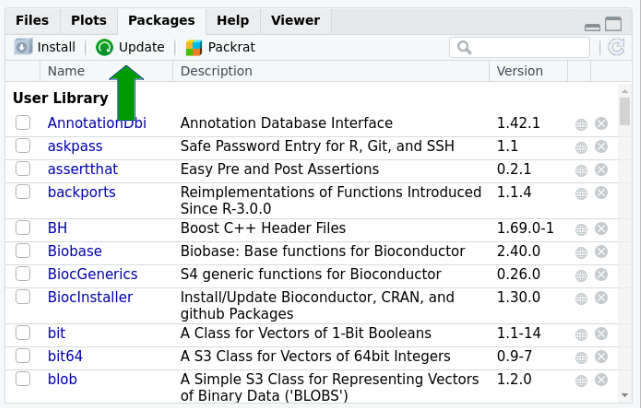Image resolution: width=641 pixels, height=408 pixels.
Task: Open web docs globe for Biobase
Action: [x=581, y=252]
